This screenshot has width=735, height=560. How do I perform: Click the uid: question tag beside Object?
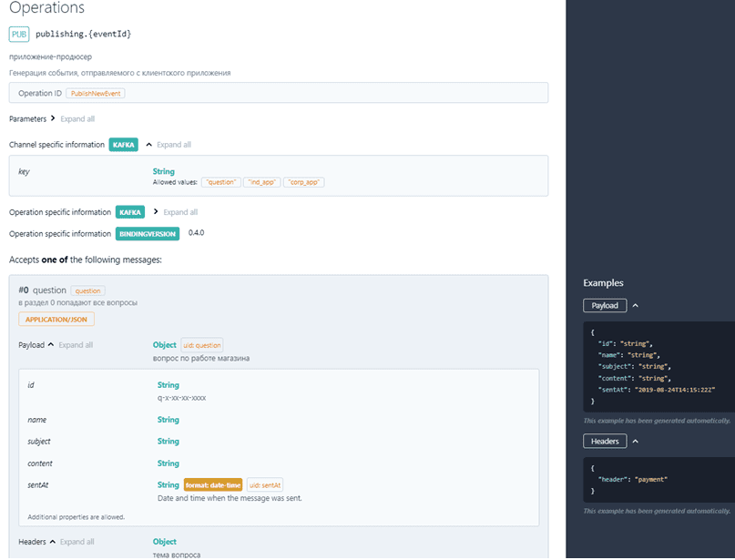pyautogui.click(x=201, y=345)
